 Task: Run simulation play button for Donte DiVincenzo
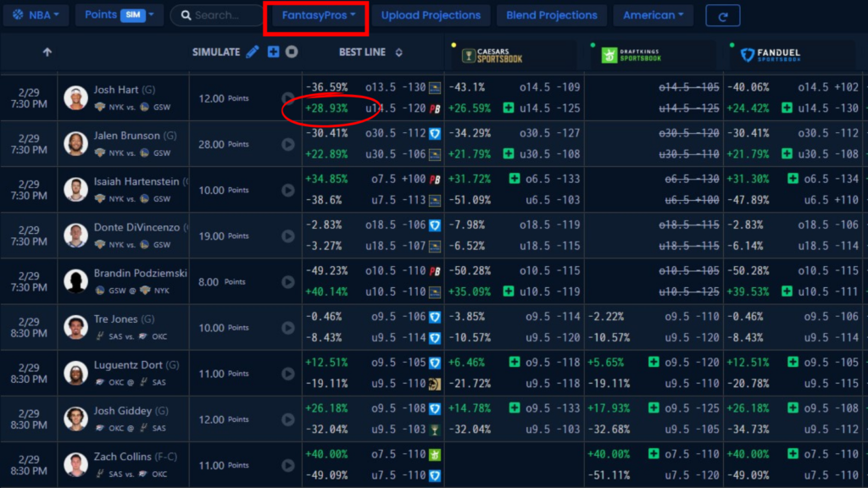click(x=288, y=236)
